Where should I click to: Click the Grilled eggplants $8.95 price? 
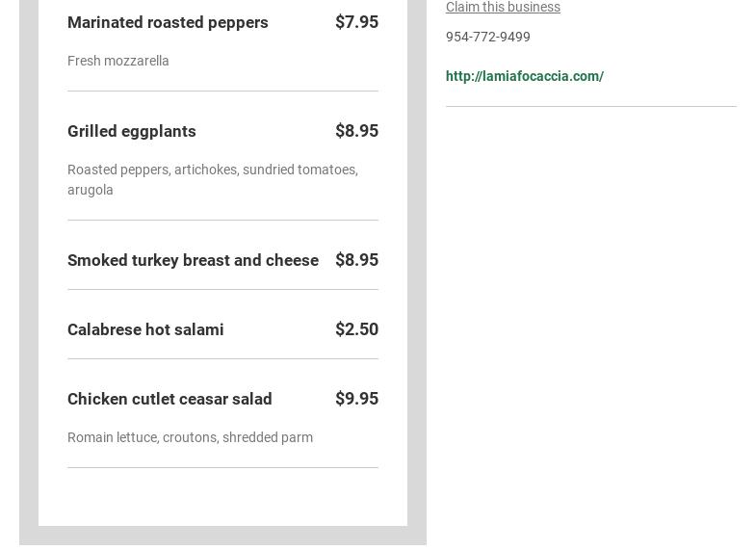[356, 131]
